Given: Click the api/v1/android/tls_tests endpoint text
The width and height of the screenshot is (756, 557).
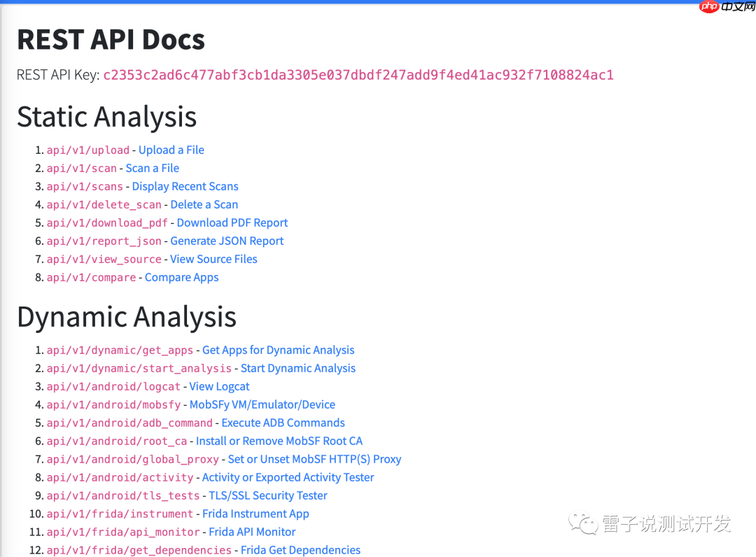Looking at the screenshot, I should 123,496.
